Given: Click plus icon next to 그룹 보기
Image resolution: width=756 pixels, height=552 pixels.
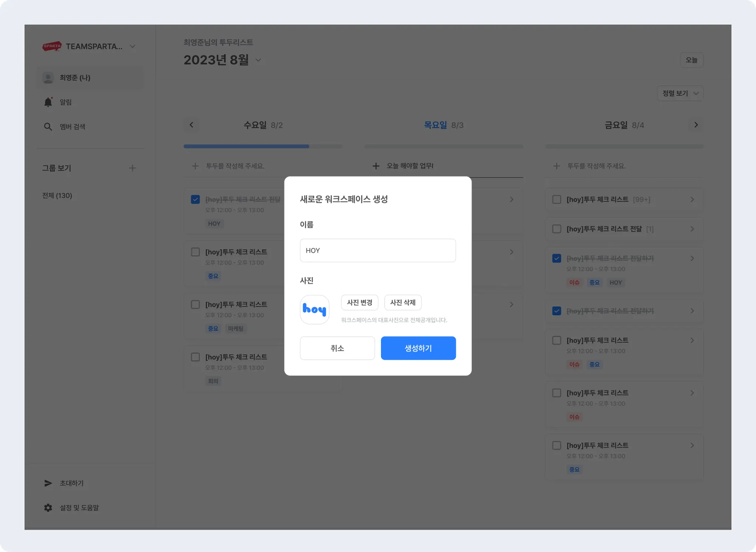Looking at the screenshot, I should (x=132, y=168).
